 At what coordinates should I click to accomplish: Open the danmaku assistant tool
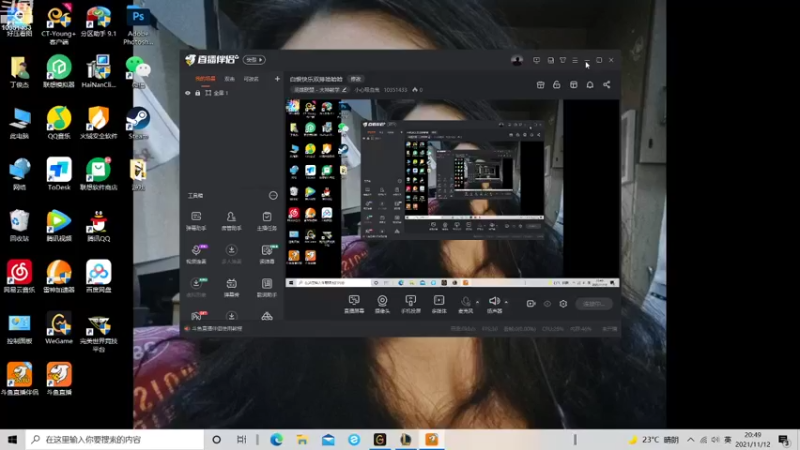pos(196,221)
